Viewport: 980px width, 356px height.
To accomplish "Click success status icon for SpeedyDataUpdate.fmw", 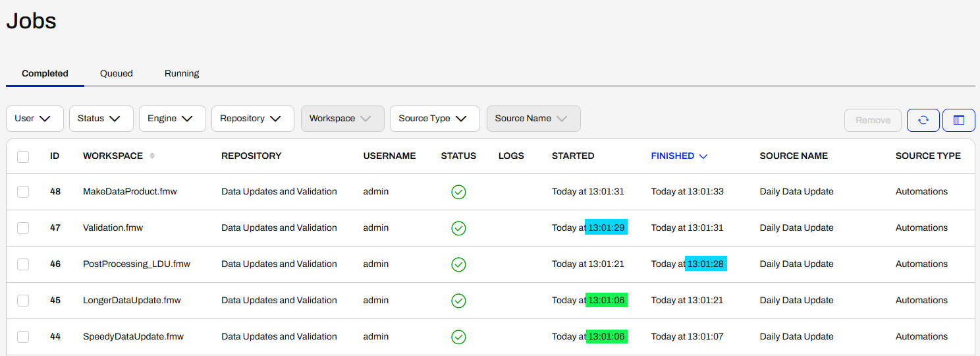I will (458, 337).
